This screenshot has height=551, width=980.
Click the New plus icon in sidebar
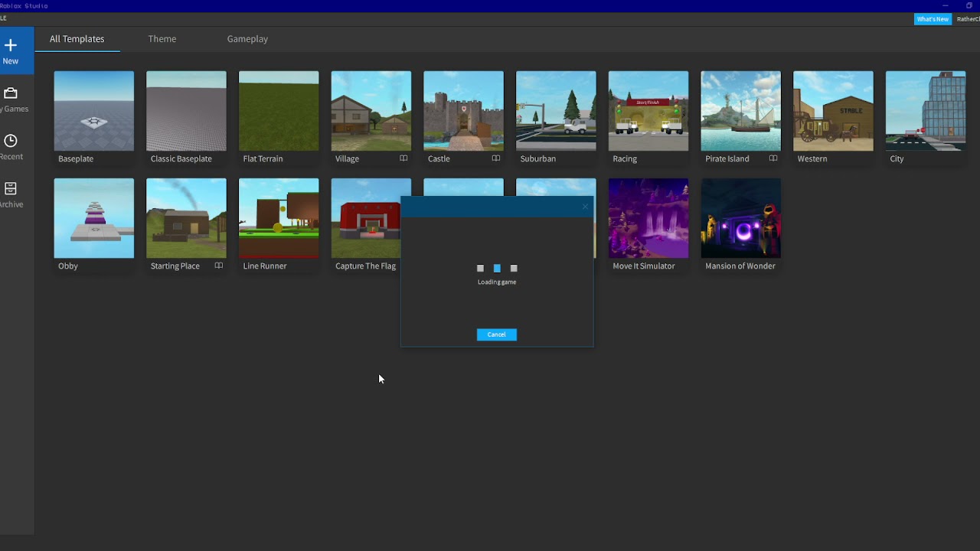tap(11, 45)
